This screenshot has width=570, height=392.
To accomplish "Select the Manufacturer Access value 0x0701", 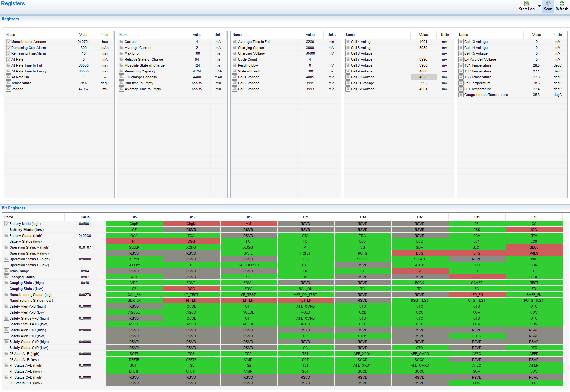I will pyautogui.click(x=84, y=42).
